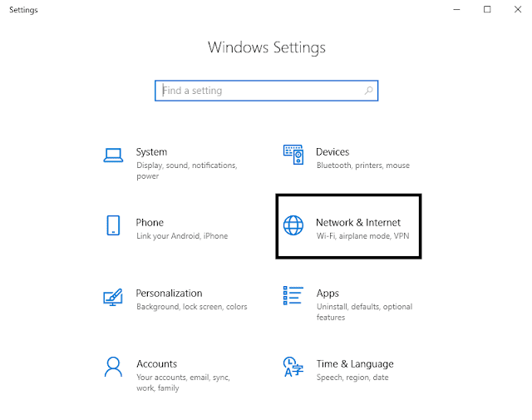The width and height of the screenshot is (532, 420).
Task: Open the Apps category title
Action: [x=328, y=294]
